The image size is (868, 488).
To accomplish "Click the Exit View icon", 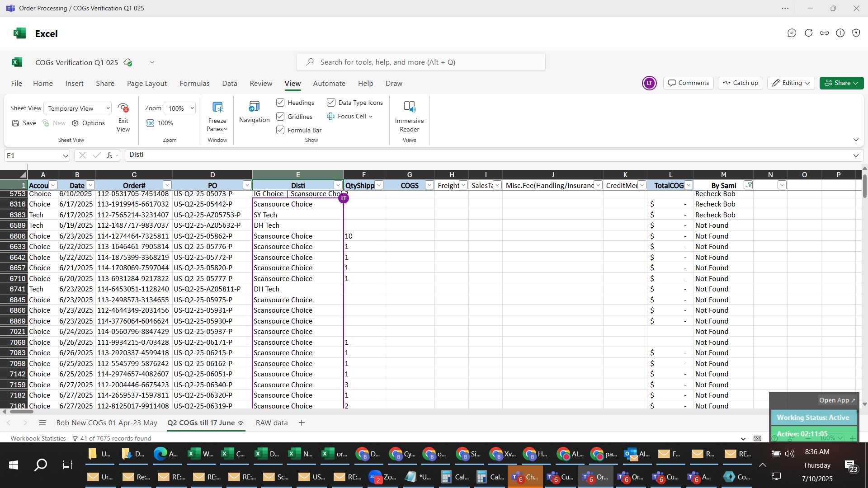I will (x=123, y=108).
